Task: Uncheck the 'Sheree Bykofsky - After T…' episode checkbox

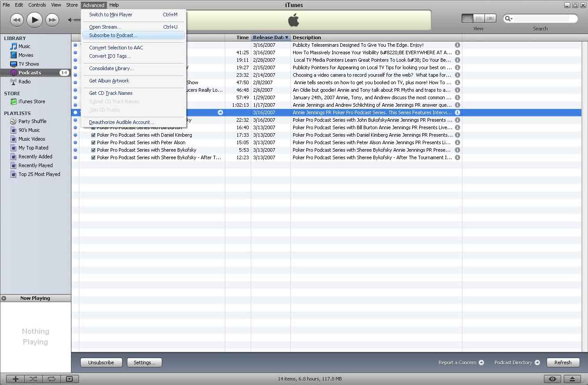Action: tap(93, 157)
